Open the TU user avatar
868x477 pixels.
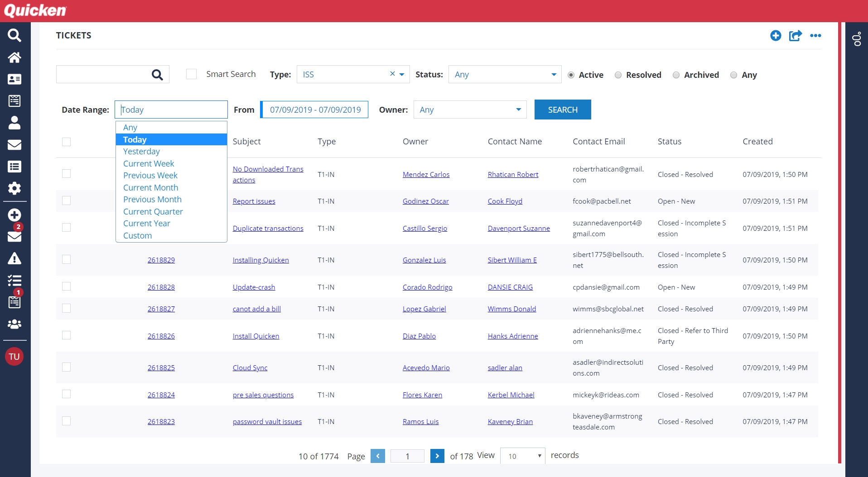pyautogui.click(x=14, y=357)
